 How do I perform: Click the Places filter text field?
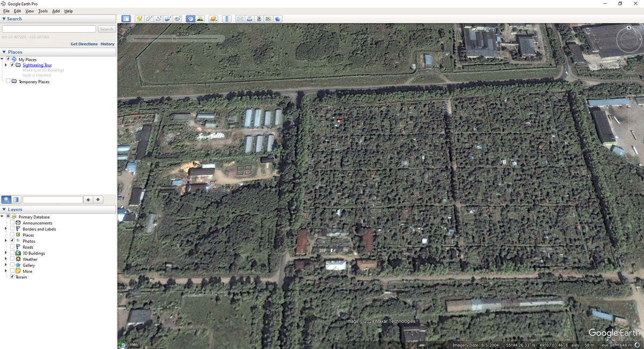tap(53, 200)
